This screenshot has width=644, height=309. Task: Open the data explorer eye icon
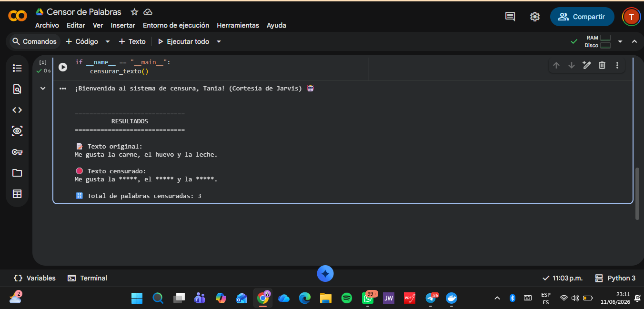pos(17,131)
